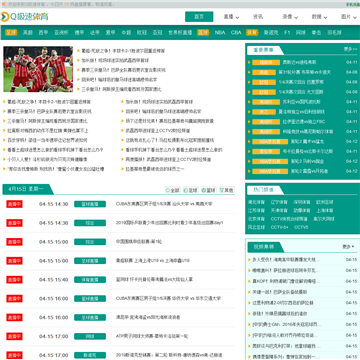
Task: Go to 西甲 in green category bar
Action: [x=43, y=33]
